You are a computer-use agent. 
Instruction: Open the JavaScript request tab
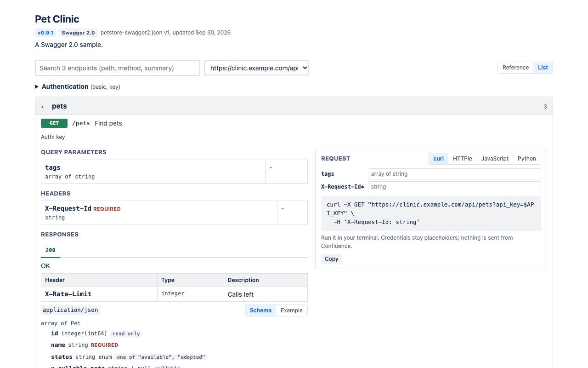495,159
